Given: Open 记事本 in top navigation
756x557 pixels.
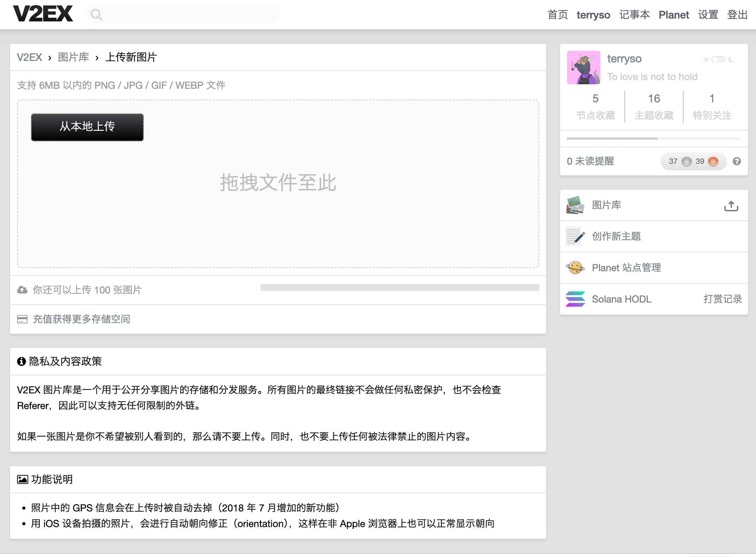Looking at the screenshot, I should click(634, 15).
